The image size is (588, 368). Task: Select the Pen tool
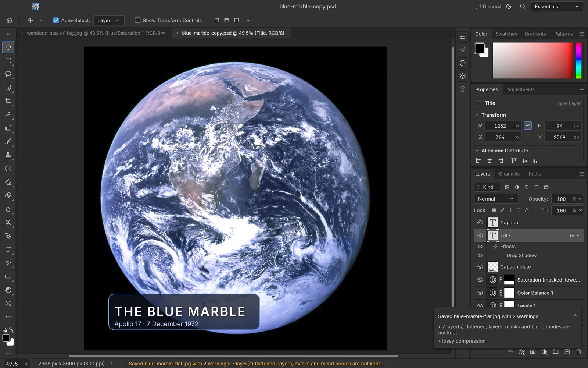8,236
